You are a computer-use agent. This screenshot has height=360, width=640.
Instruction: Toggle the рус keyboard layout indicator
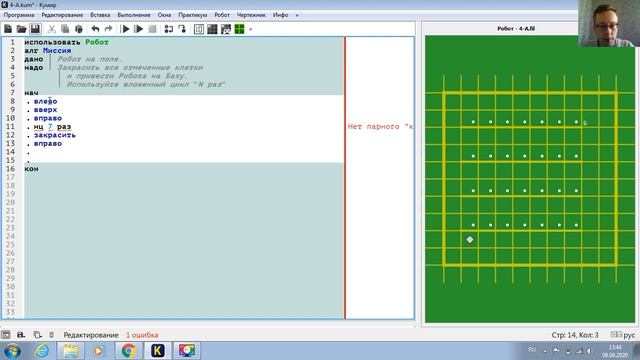(x=623, y=335)
